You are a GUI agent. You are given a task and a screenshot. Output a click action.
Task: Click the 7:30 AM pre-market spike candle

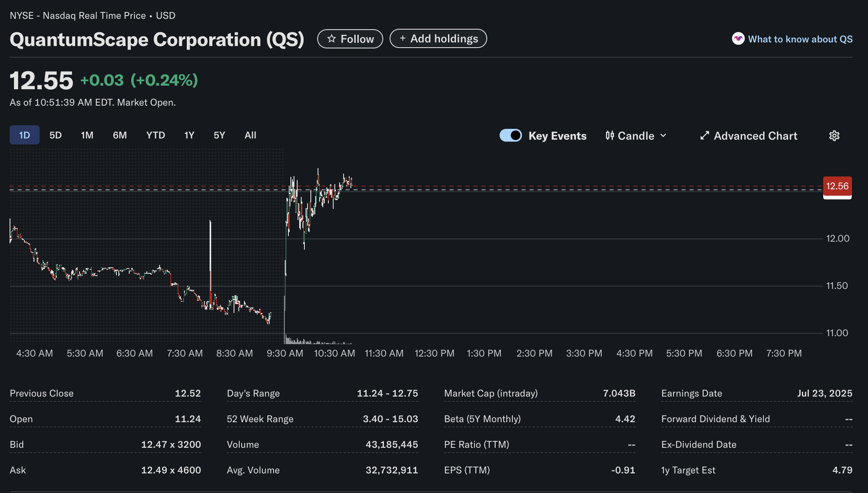[x=210, y=264]
